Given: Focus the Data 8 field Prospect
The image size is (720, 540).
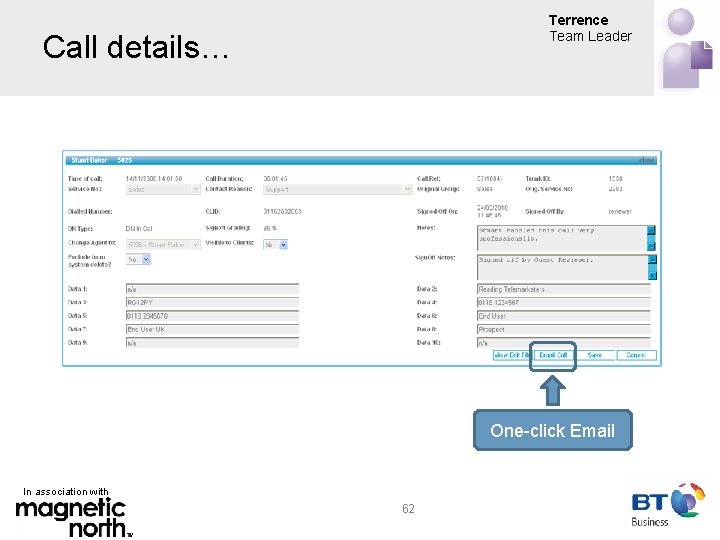Looking at the screenshot, I should click(564, 329).
